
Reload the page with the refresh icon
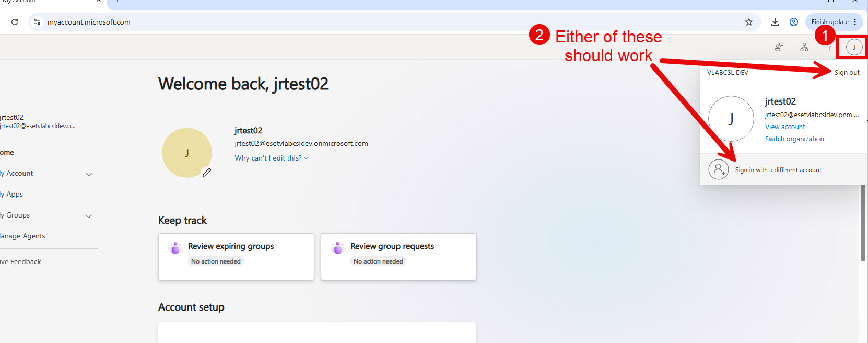pyautogui.click(x=15, y=22)
